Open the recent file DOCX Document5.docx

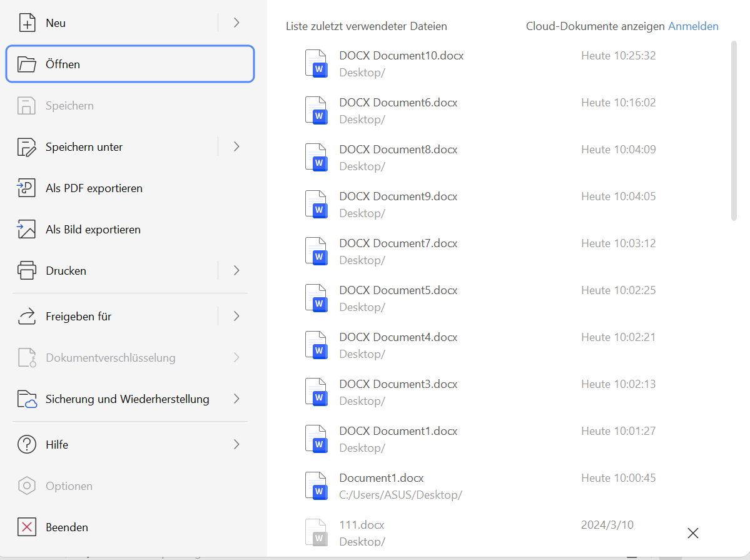(x=398, y=290)
